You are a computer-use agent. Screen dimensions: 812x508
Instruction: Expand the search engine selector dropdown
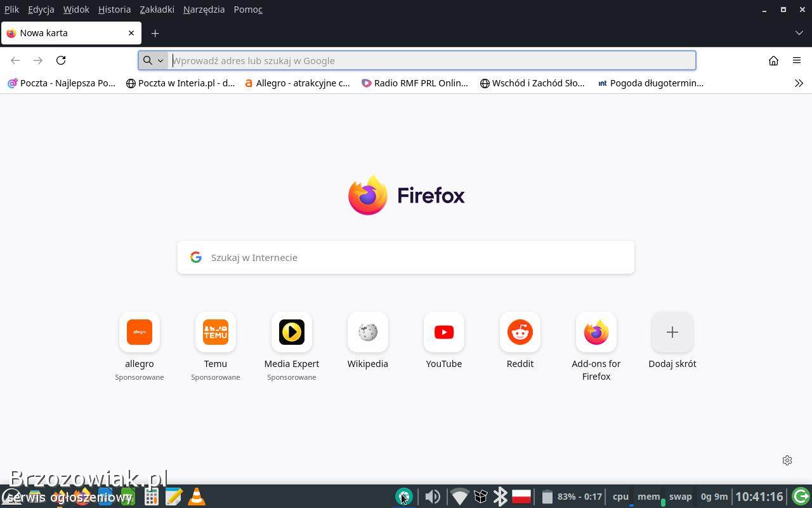[153, 60]
